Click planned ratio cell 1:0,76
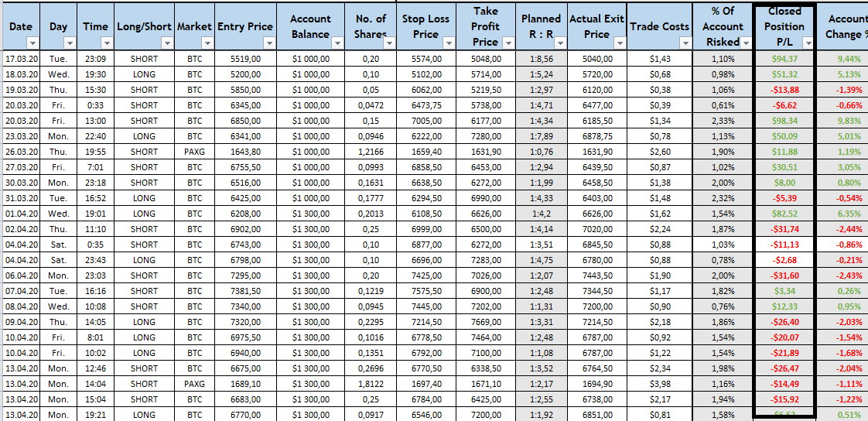 (x=542, y=152)
